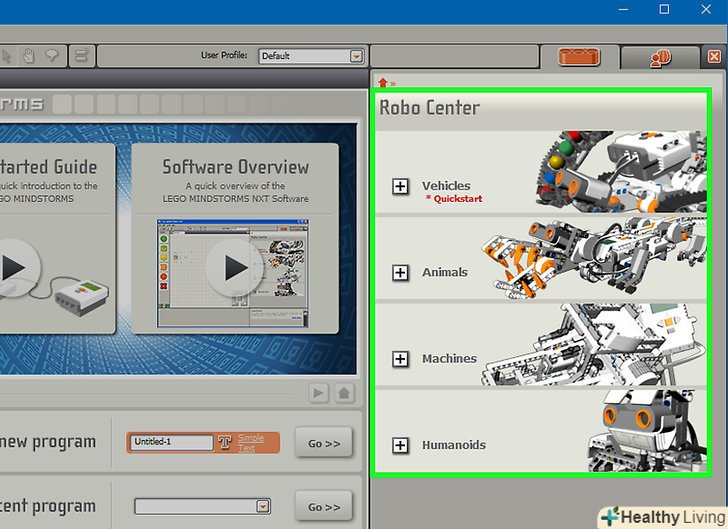Click the Simple Text link

pos(251,443)
